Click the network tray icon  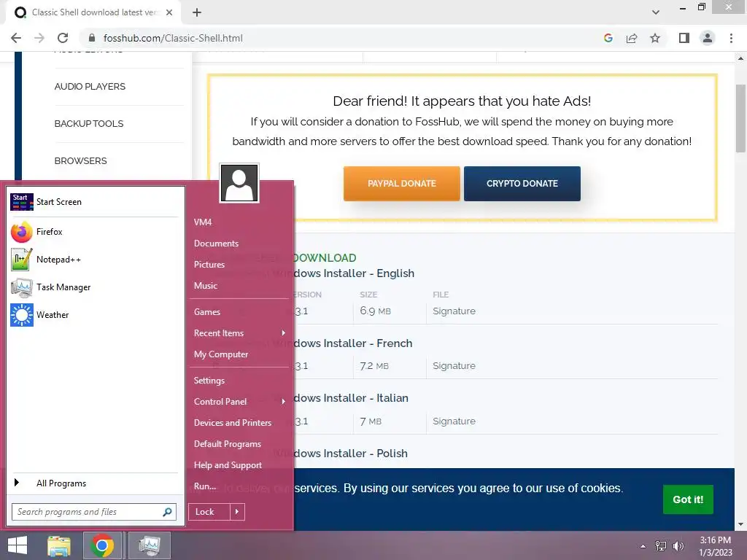[661, 546]
